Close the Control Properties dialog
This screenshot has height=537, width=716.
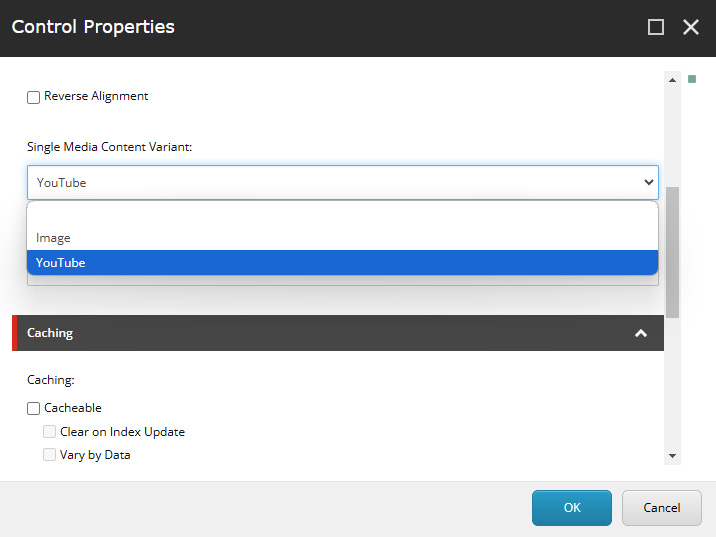[x=690, y=27]
